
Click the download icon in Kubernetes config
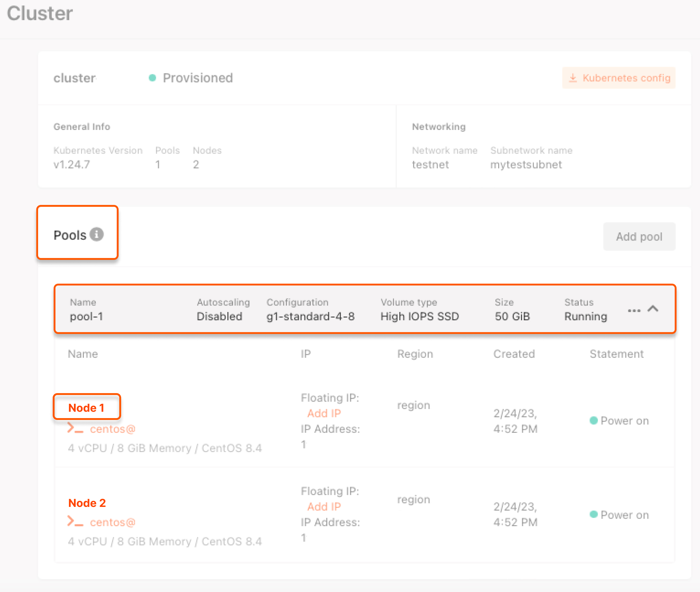point(573,78)
